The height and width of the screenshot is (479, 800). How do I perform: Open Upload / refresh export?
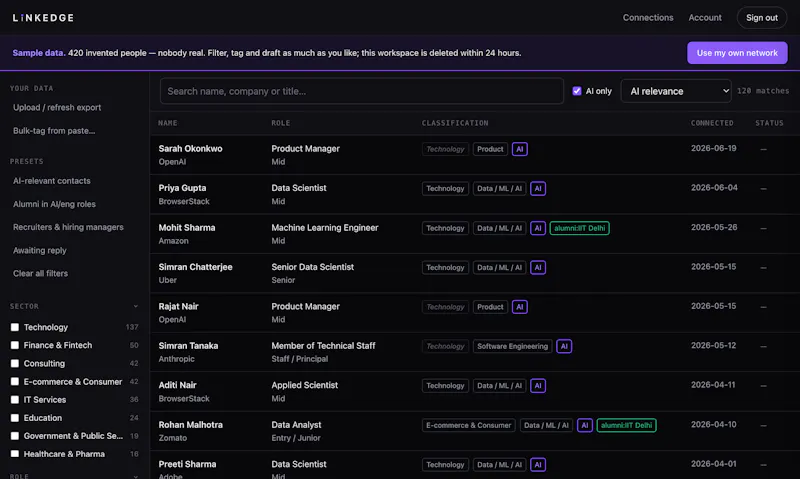tap(57, 108)
